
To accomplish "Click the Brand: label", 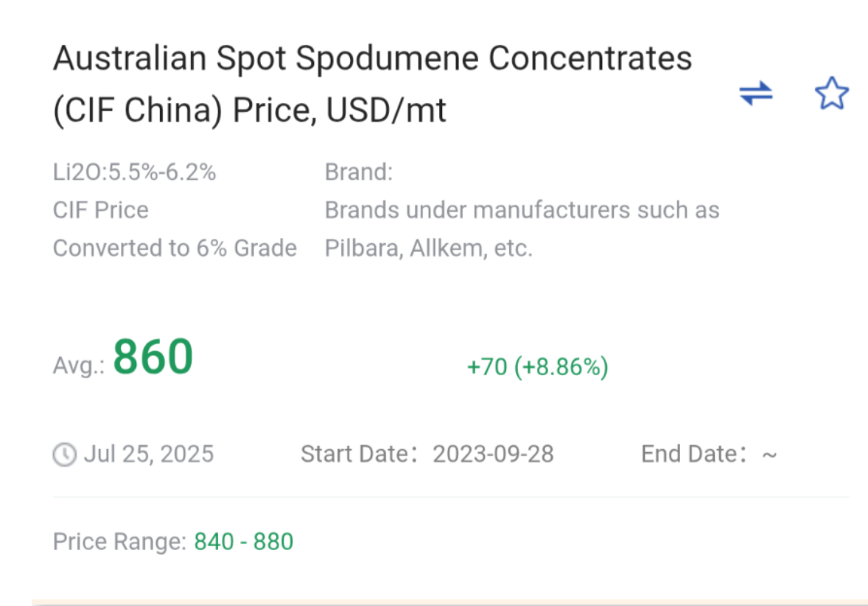I will click(x=359, y=173).
